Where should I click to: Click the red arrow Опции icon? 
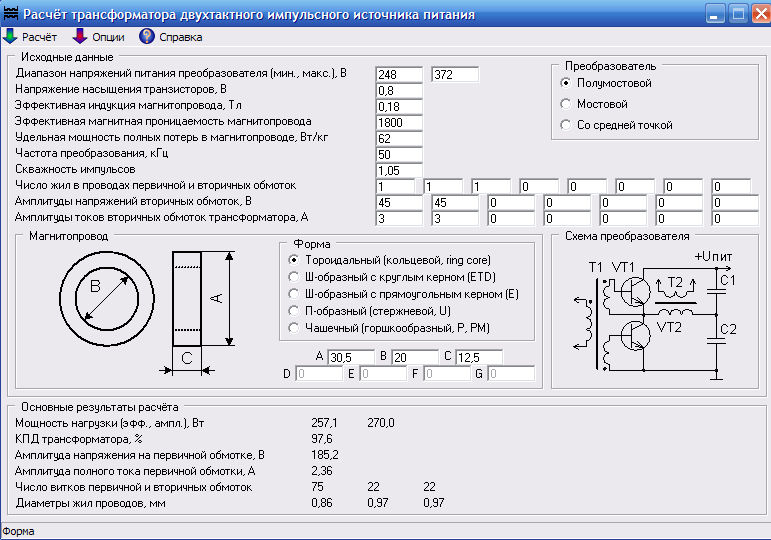80,36
